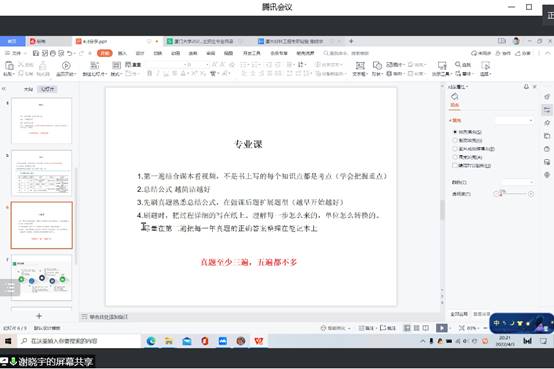The height and width of the screenshot is (369, 554).
Task: Start slideshow from current slide icon
Action: click(66, 66)
